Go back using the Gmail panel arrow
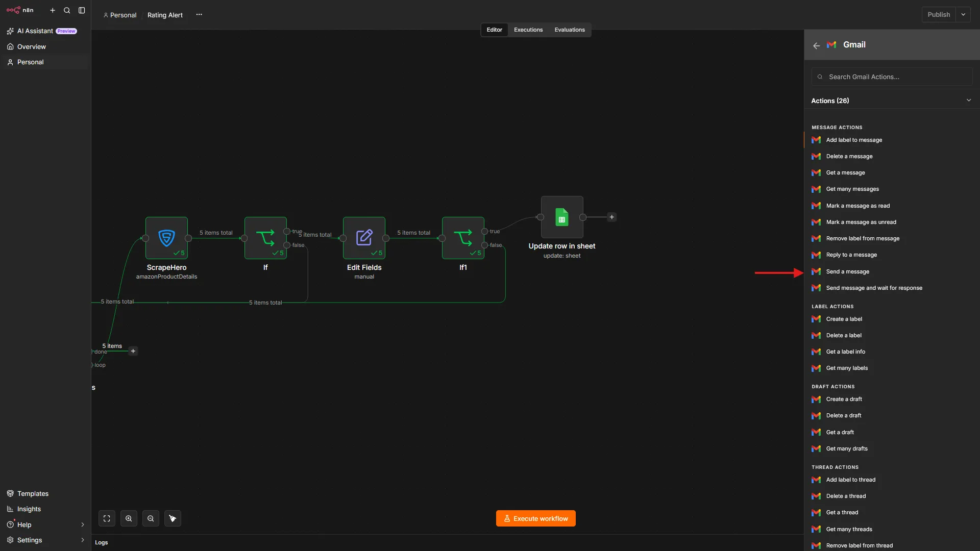This screenshot has height=551, width=980. coord(816,45)
